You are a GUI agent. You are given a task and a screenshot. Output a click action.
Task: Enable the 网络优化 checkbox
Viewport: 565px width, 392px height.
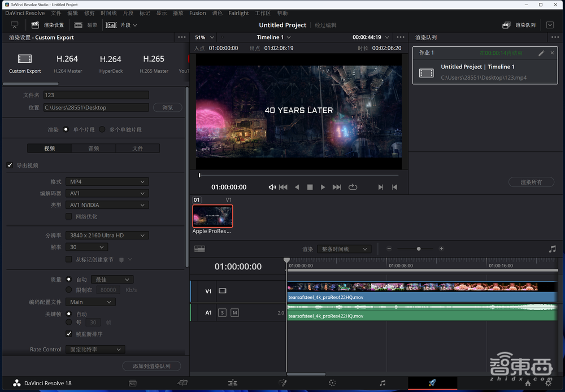[69, 216]
